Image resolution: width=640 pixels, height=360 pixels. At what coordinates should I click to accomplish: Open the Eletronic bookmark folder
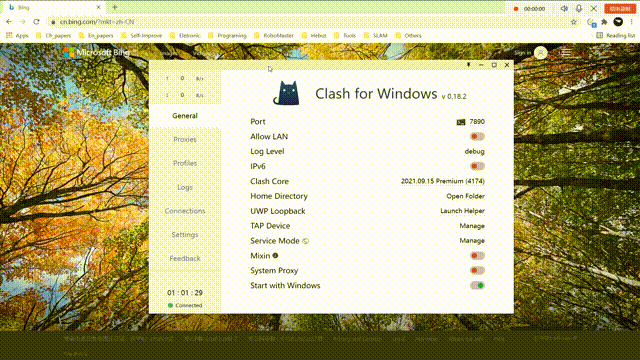pos(185,36)
